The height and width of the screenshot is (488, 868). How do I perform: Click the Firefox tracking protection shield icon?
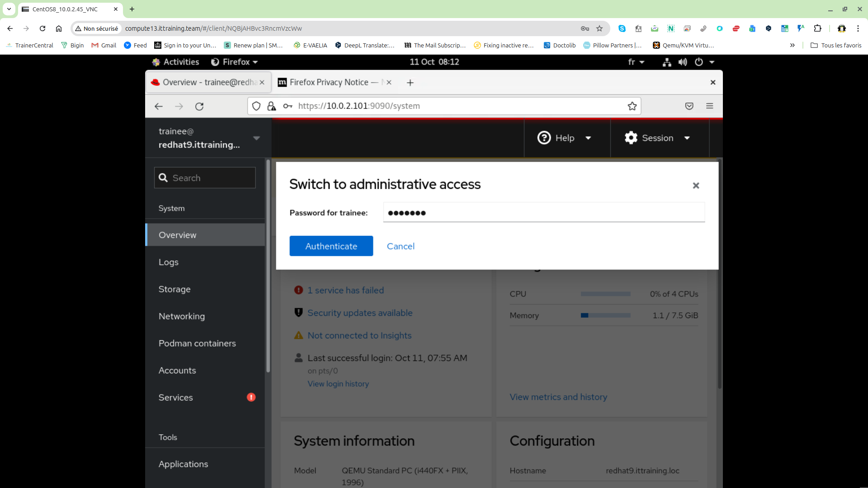point(256,106)
